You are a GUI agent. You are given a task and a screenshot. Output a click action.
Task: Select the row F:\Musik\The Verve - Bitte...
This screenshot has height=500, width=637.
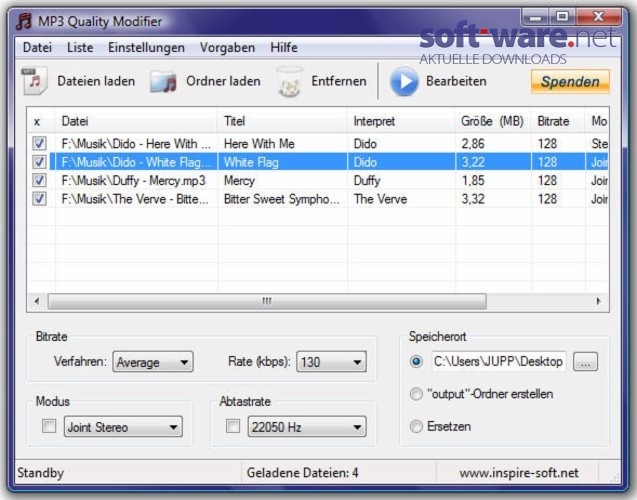pyautogui.click(x=318, y=199)
